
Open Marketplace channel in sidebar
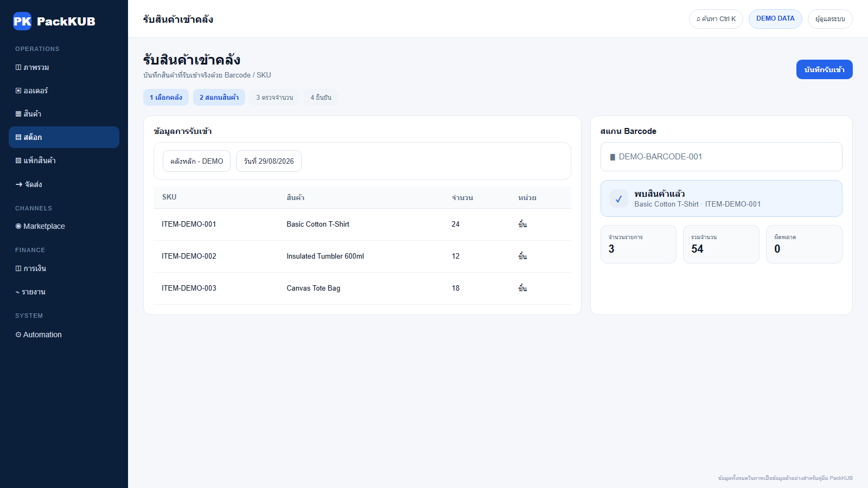click(64, 226)
